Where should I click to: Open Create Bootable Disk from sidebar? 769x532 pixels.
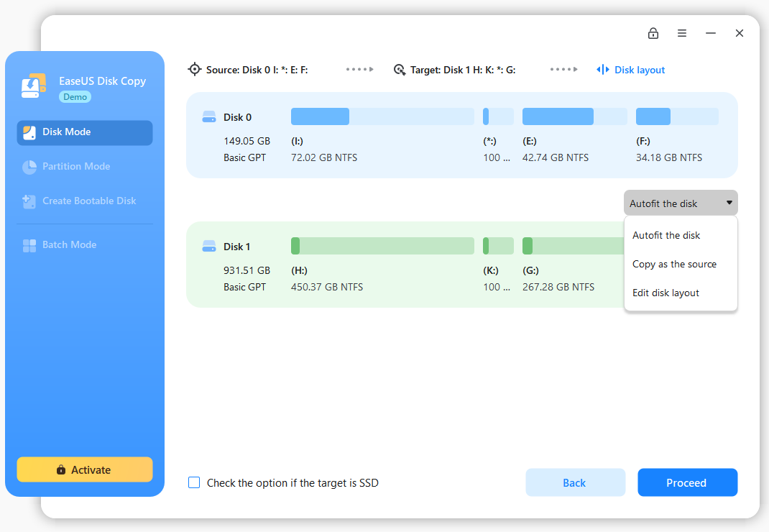tap(29, 201)
